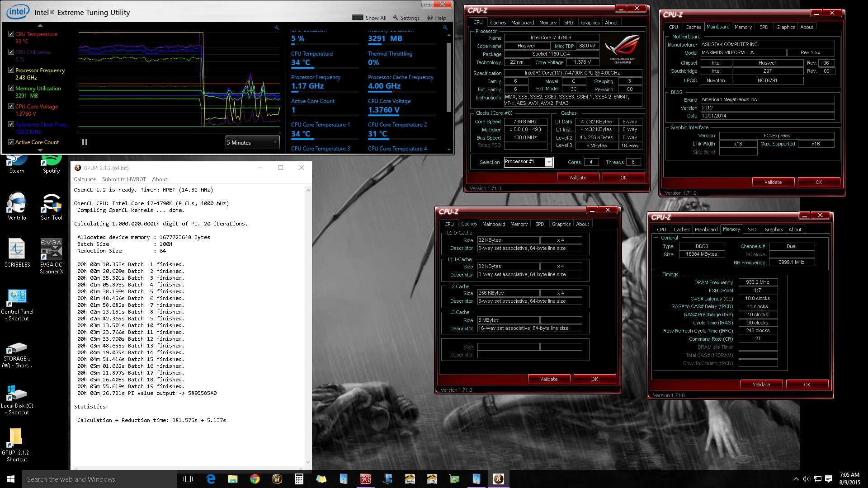Click GPUPI scrollbar up arrow
This screenshot has height=488, width=868.
point(308,190)
